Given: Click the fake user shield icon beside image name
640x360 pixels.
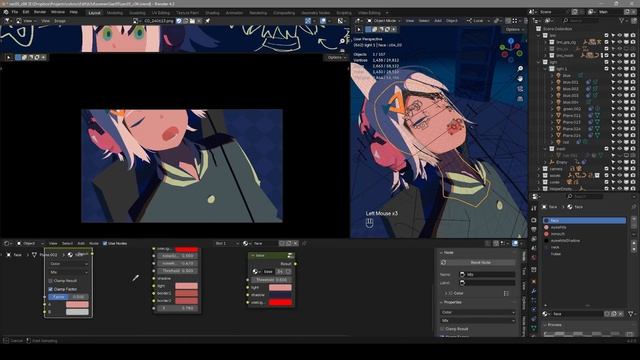Looking at the screenshot, I should coord(179,21).
